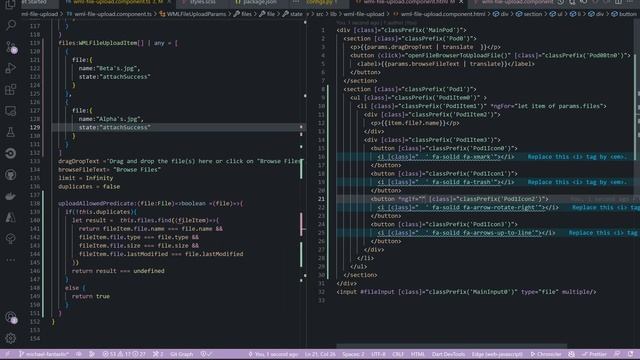Open the chat bubble icon above ellipsis
640x360 pixels.
pos(11,238)
